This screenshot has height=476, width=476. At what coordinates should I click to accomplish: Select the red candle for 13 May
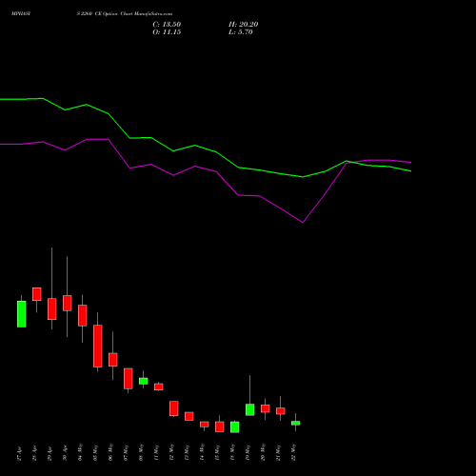(x=189, y=416)
